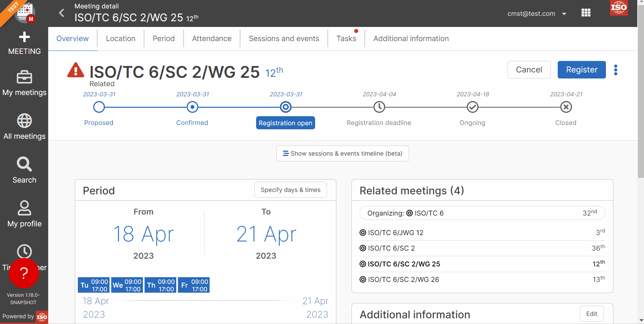Click the plus MEETING icon in sidebar
The height and width of the screenshot is (324, 644).
[24, 37]
